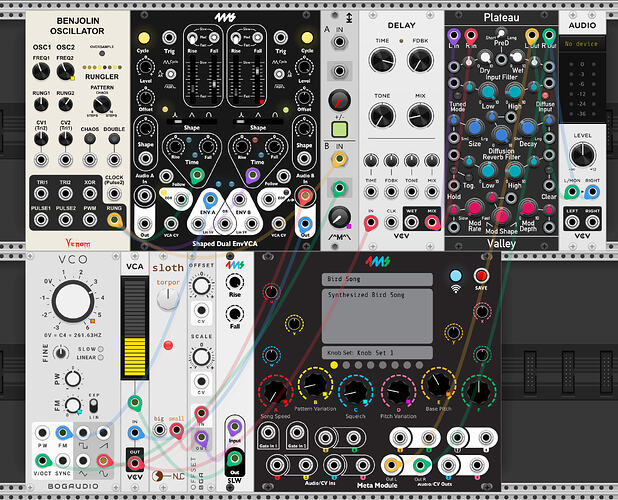This screenshot has height=500, width=618.
Task: Click the blue WiFi button on Meta Module
Action: 456,276
